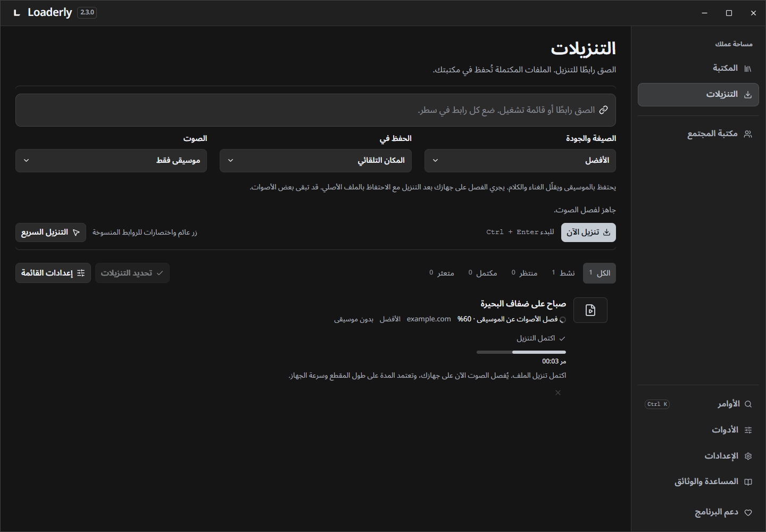766x532 pixels.
Task: Maximize the Loaderly window
Action: (729, 13)
